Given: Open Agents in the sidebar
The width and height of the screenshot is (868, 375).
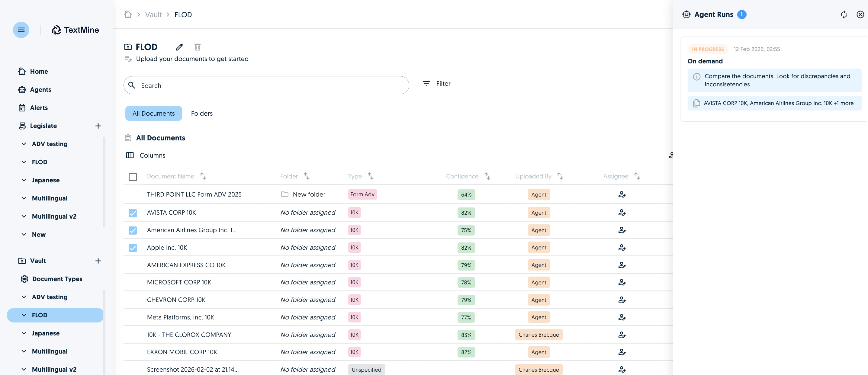Looking at the screenshot, I should click(x=35, y=90).
